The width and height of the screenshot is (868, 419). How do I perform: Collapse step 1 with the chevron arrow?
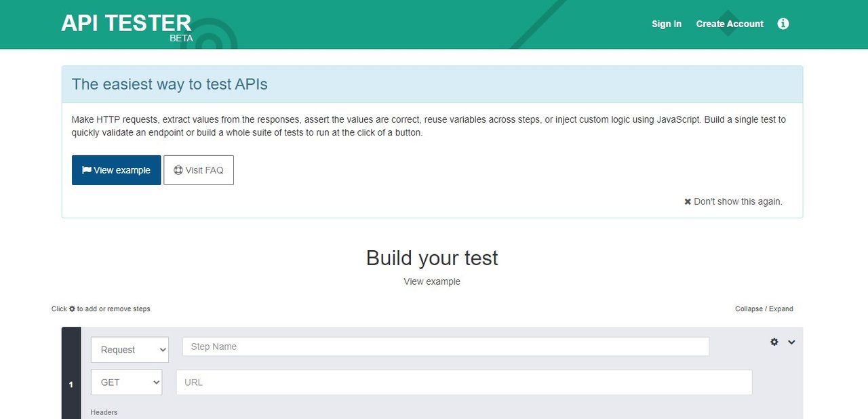point(791,342)
